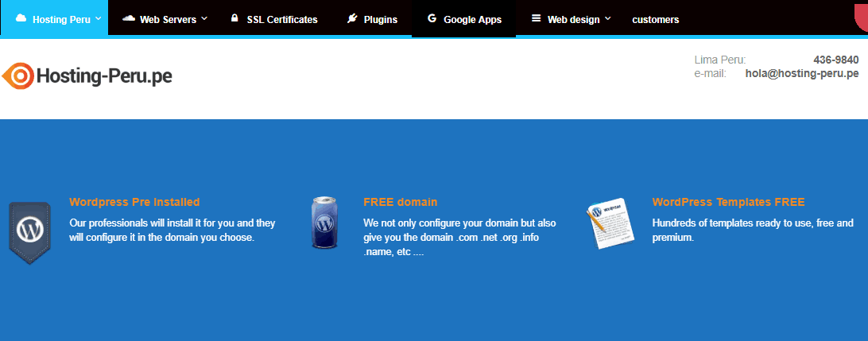This screenshot has width=868, height=341.
Task: Click the orange Hosting-Peru.pe logo mark
Action: point(17,76)
